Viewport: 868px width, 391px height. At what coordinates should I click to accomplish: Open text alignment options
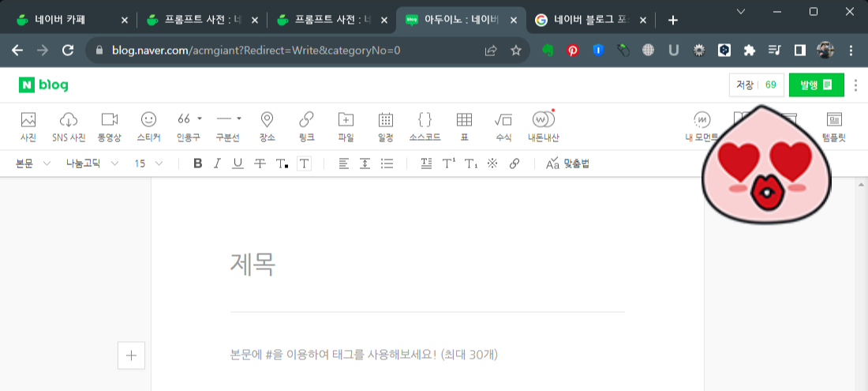point(344,164)
